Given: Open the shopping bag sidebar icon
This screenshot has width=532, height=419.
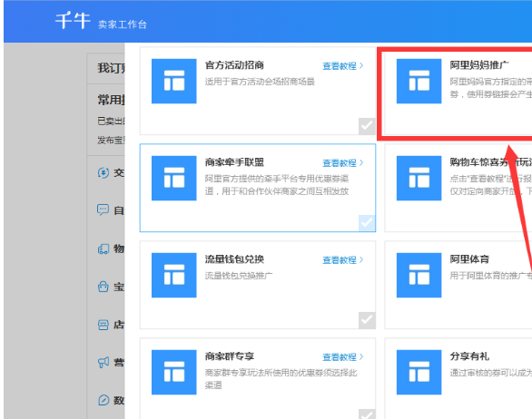Looking at the screenshot, I should pyautogui.click(x=103, y=287).
